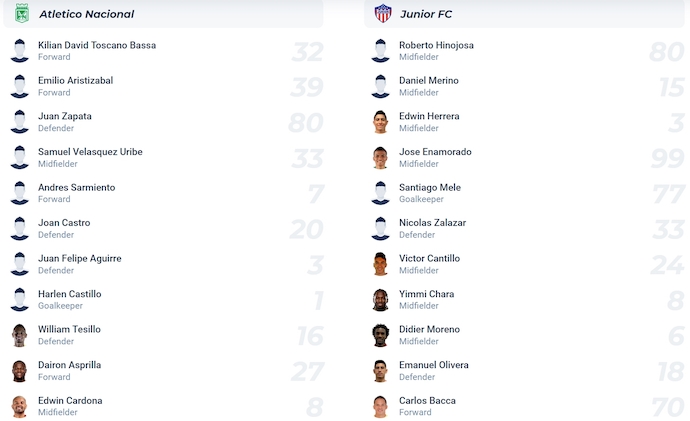Go to Daniel Merino's player page

coord(428,80)
